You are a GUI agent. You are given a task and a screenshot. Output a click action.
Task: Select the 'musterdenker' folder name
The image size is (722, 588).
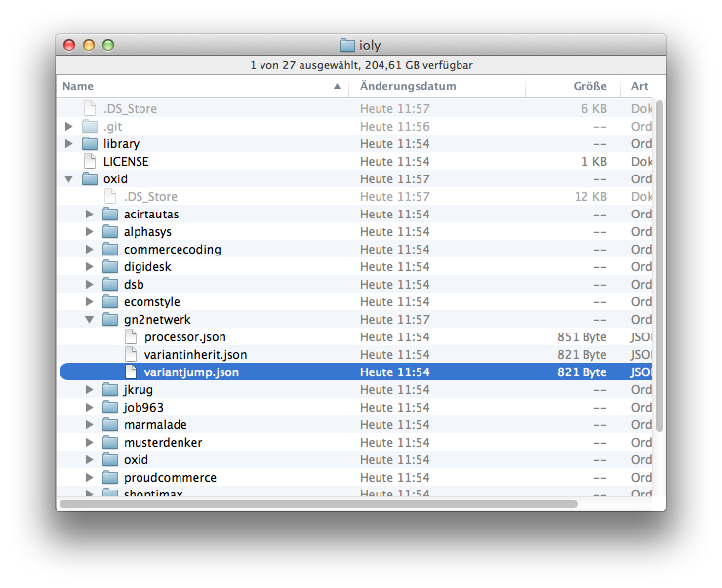click(163, 442)
